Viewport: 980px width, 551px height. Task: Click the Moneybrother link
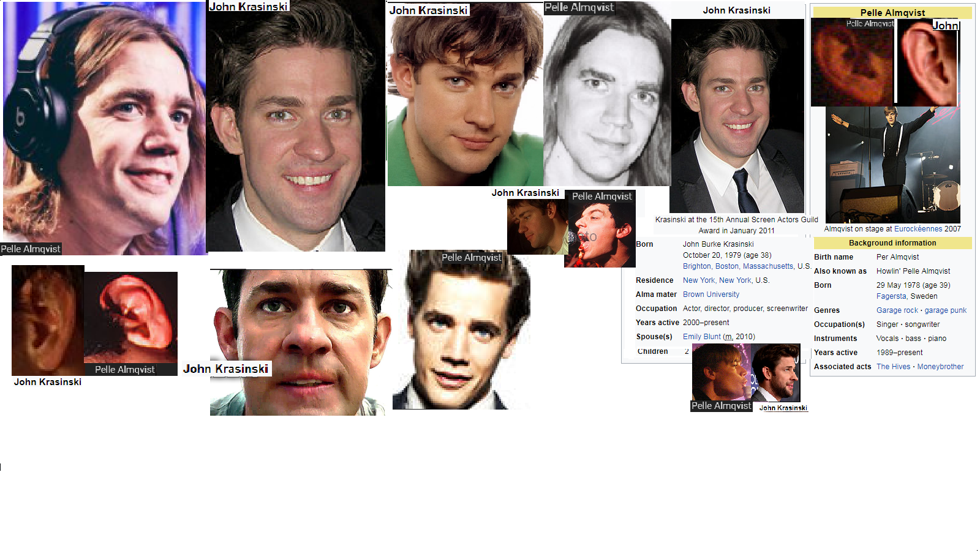(x=940, y=367)
